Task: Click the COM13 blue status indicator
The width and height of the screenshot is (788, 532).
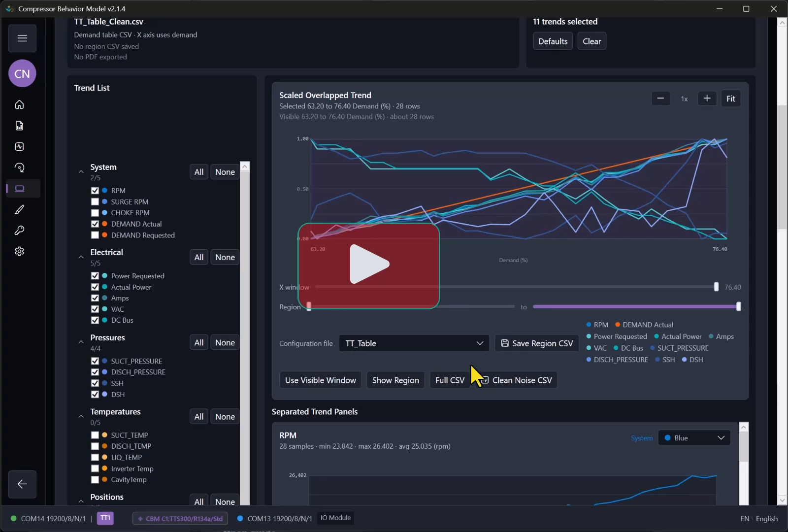Action: click(x=240, y=519)
